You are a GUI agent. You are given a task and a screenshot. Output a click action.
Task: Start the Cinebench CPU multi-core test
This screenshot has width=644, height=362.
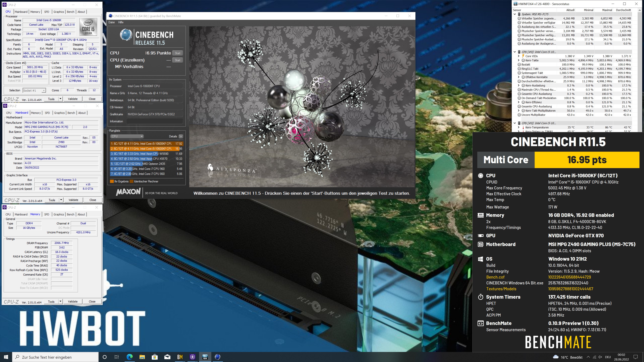[177, 53]
